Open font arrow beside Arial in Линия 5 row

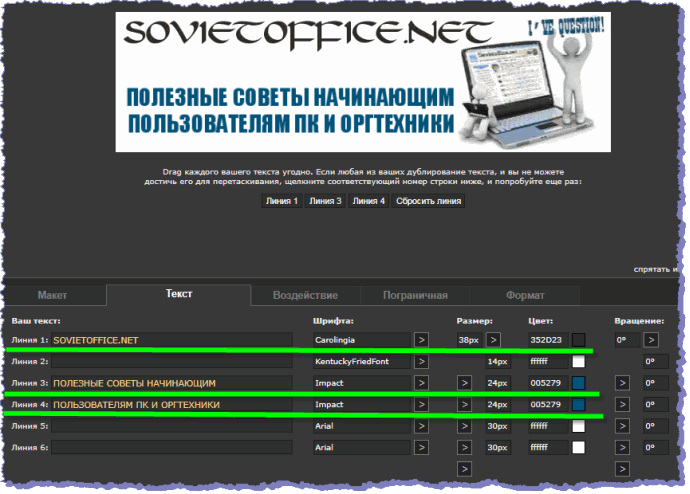(421, 426)
